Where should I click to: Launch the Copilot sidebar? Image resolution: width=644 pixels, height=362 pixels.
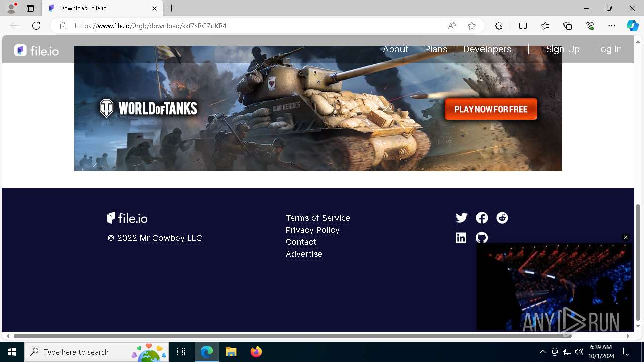click(632, 26)
